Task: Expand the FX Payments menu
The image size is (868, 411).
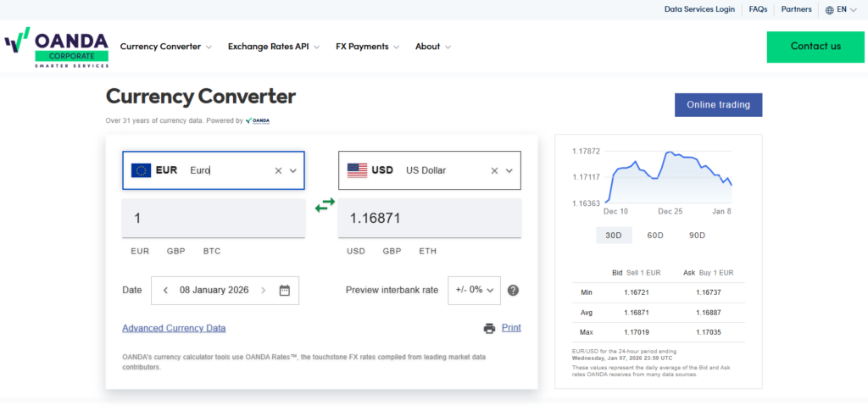Action: tap(368, 47)
